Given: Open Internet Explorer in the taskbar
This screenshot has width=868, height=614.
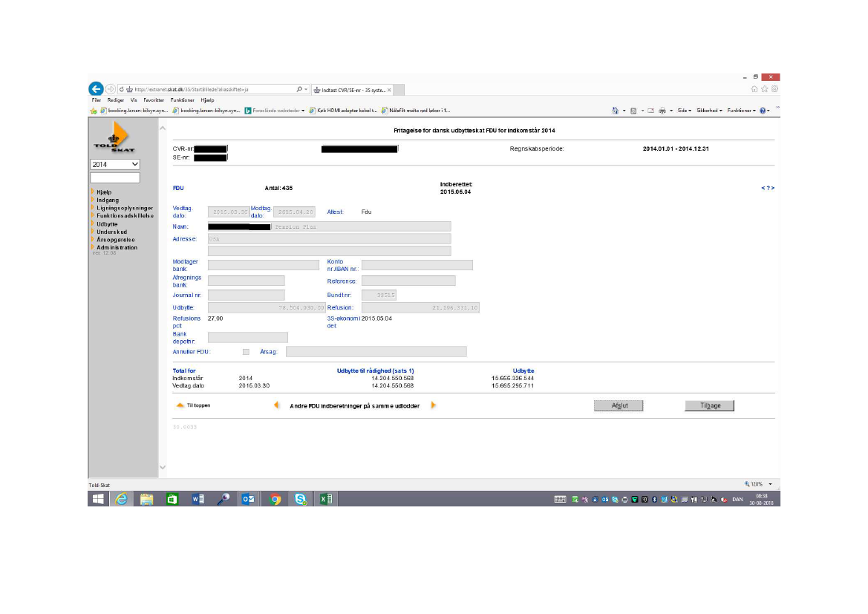Looking at the screenshot, I should point(121,500).
